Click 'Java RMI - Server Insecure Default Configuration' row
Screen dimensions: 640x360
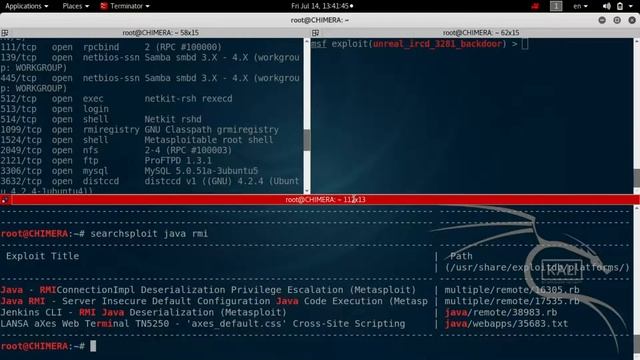point(214,301)
